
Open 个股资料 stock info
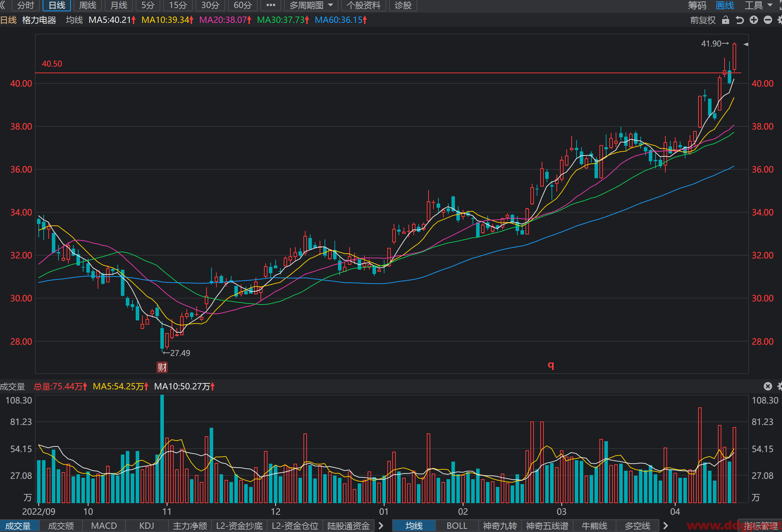[x=364, y=5]
